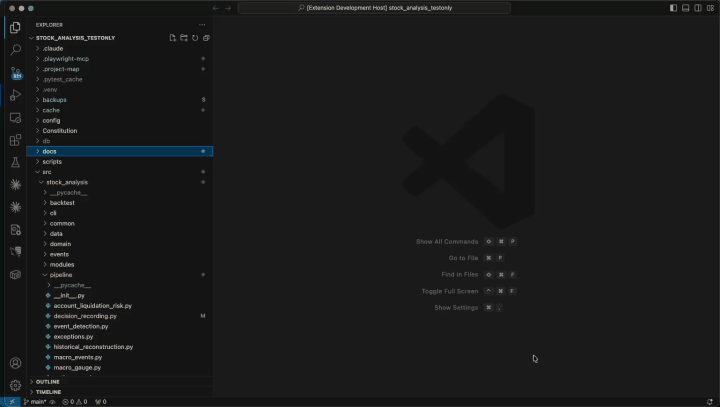Expand the .pytest_cache folder

coord(119,79)
